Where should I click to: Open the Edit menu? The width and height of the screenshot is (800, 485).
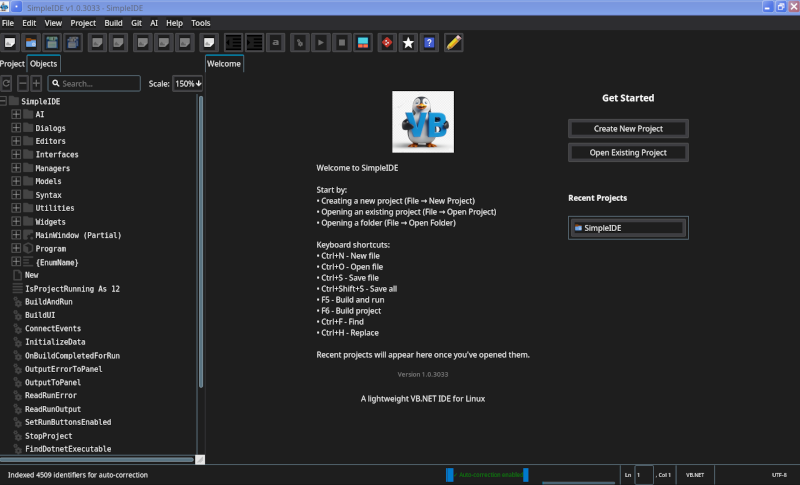tap(29, 23)
